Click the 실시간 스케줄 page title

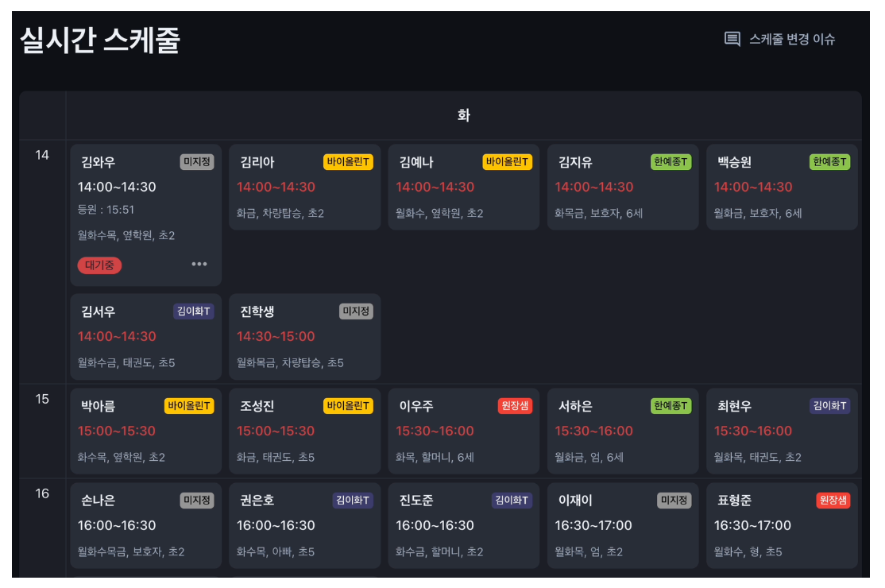[x=100, y=41]
